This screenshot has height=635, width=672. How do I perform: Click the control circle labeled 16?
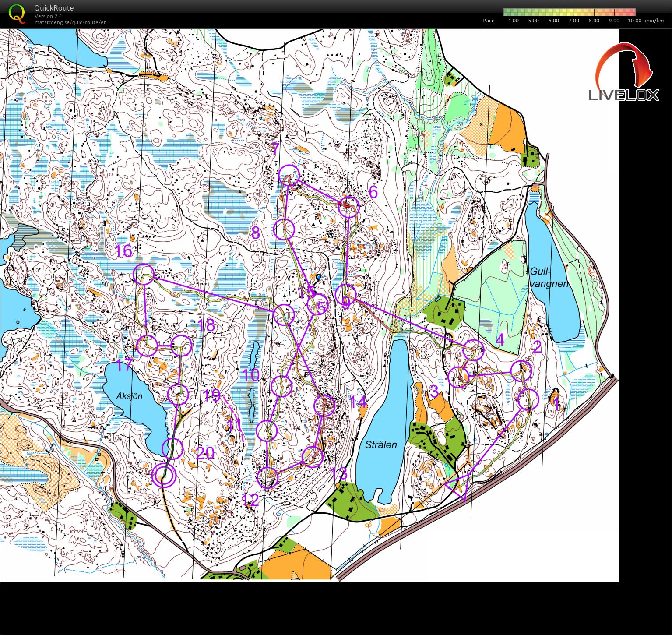coord(144,274)
